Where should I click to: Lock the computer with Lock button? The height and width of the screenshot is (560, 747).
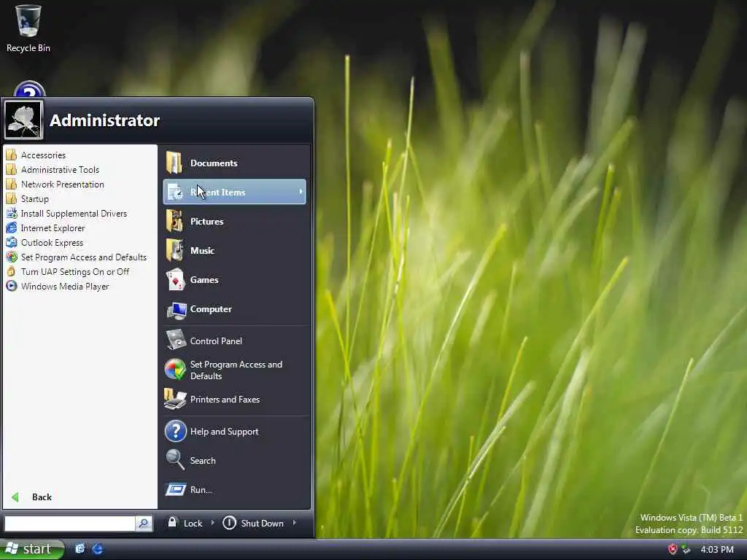point(185,523)
